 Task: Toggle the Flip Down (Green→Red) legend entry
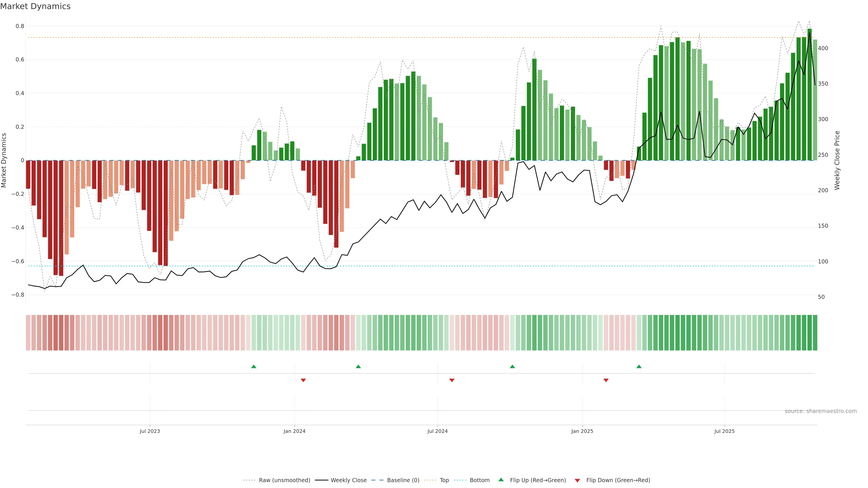pos(618,480)
